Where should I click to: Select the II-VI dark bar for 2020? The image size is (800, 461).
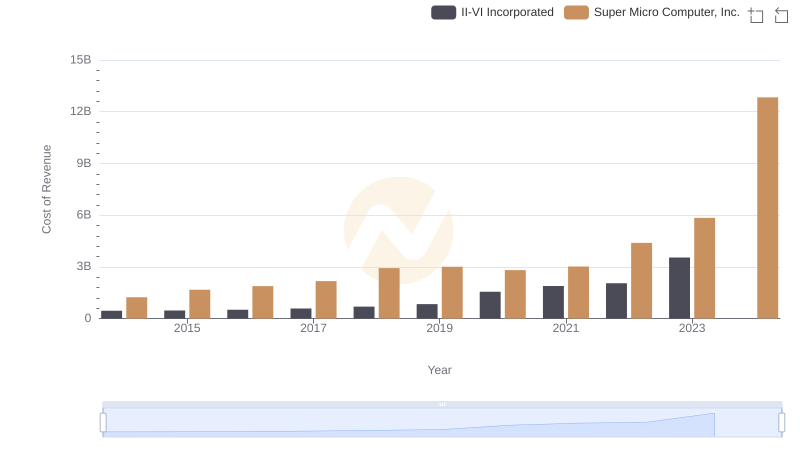point(490,305)
